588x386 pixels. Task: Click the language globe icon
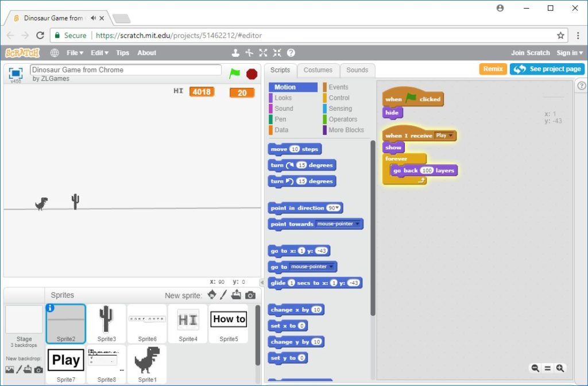(x=55, y=52)
